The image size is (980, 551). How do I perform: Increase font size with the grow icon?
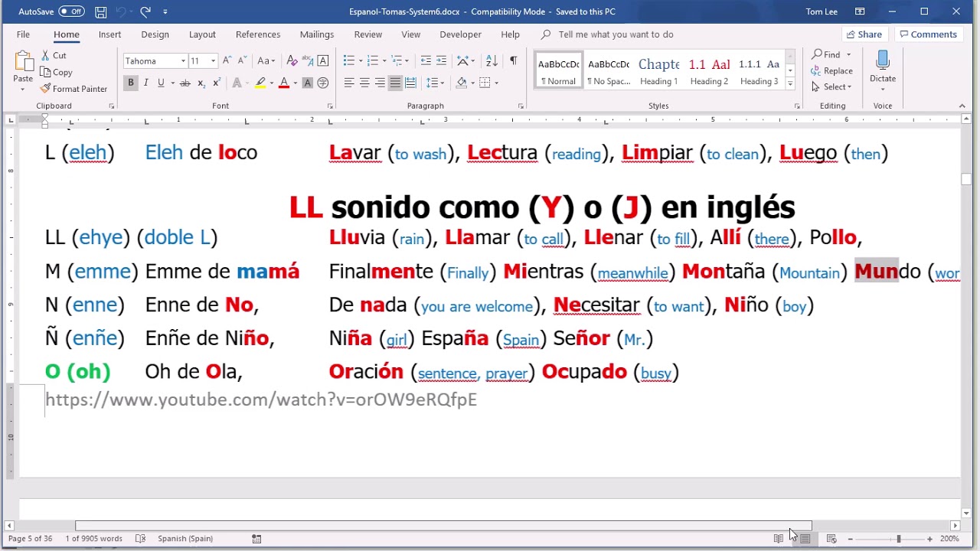[227, 60]
